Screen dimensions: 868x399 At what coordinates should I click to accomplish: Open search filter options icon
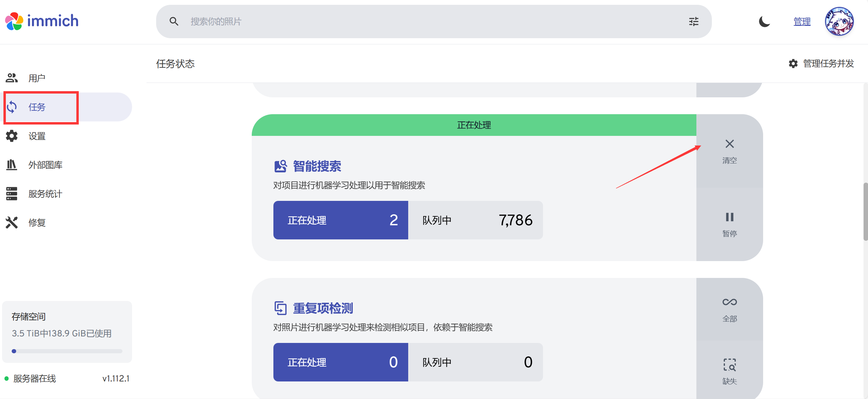[x=694, y=22]
